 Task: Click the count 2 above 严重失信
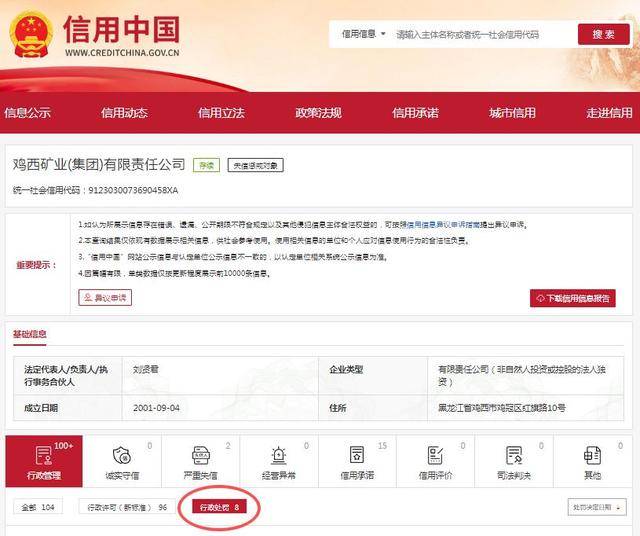pos(228,446)
